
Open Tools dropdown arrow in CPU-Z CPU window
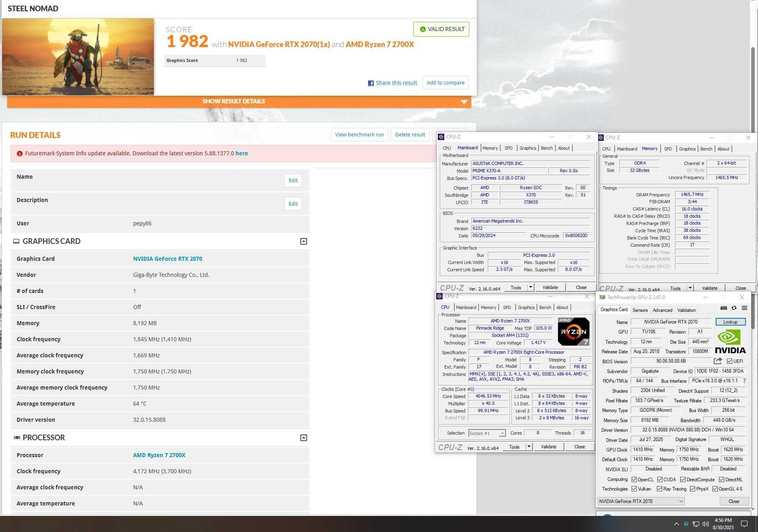[529, 447]
